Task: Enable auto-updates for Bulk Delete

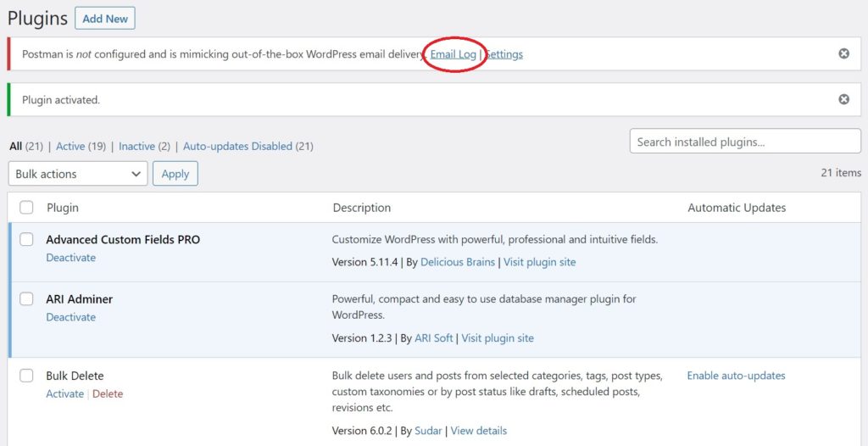Action: pyautogui.click(x=737, y=376)
